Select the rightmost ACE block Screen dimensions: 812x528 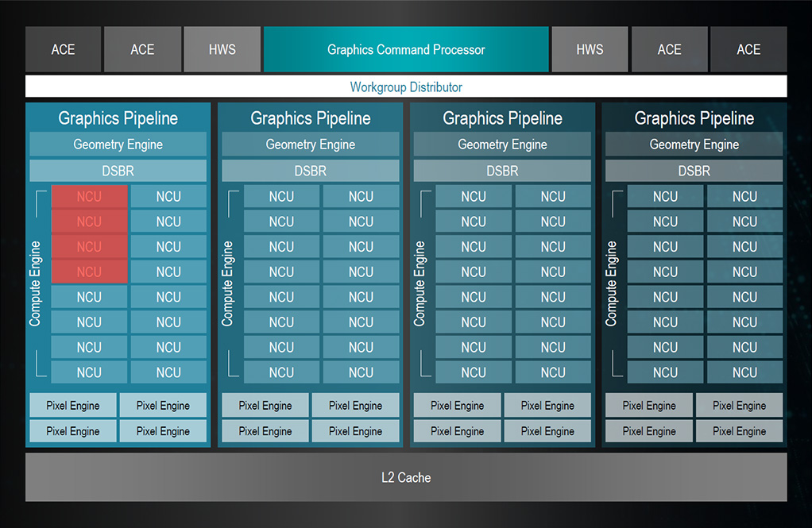(x=748, y=49)
